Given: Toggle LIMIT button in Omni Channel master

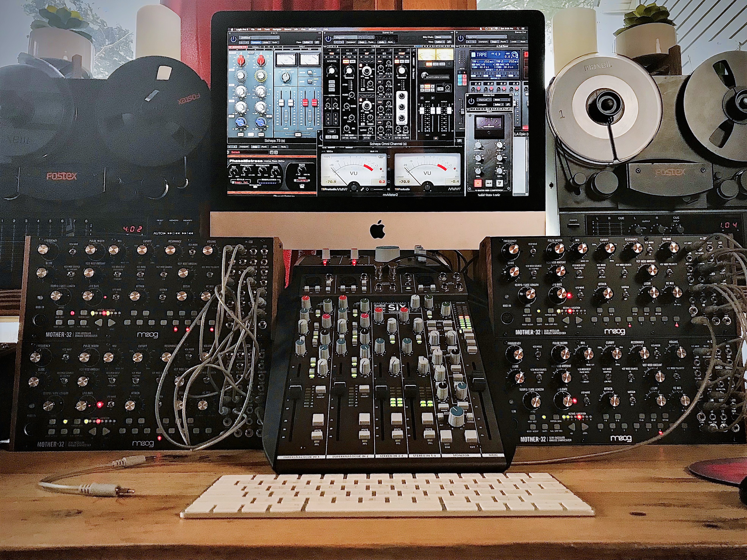Looking at the screenshot, I should coord(440,89).
